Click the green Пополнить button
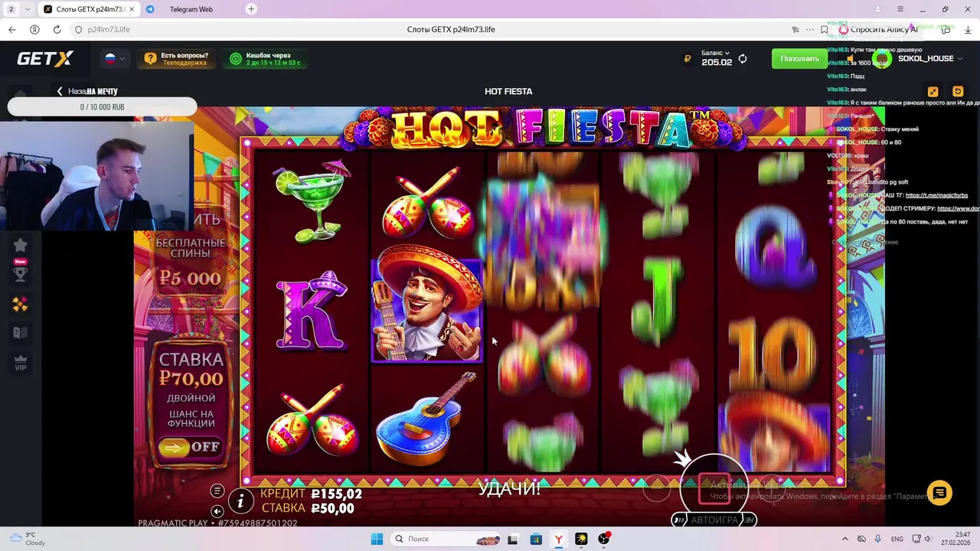 click(799, 58)
